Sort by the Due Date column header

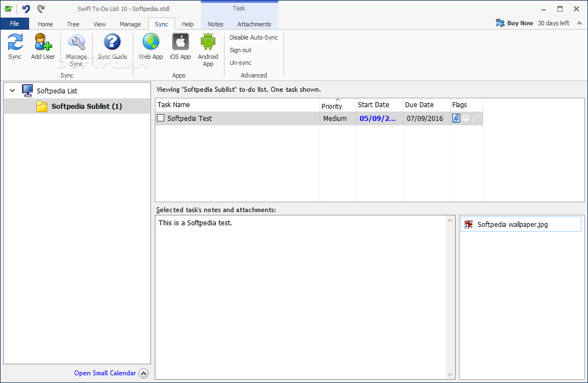tap(427, 105)
